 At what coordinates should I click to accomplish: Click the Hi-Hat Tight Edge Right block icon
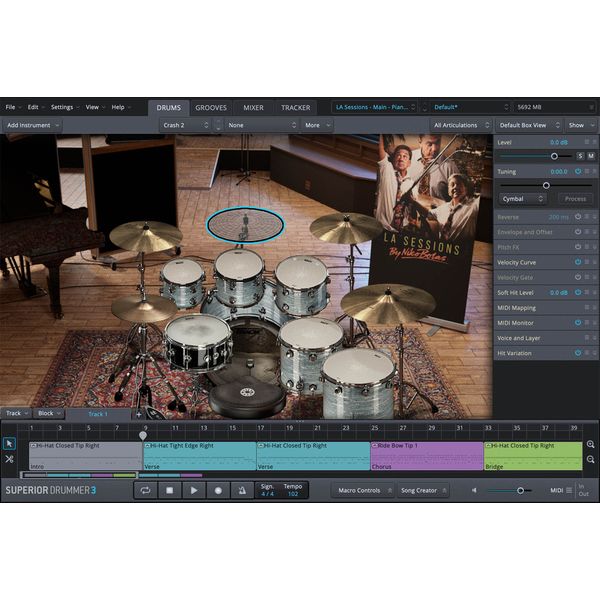click(147, 446)
